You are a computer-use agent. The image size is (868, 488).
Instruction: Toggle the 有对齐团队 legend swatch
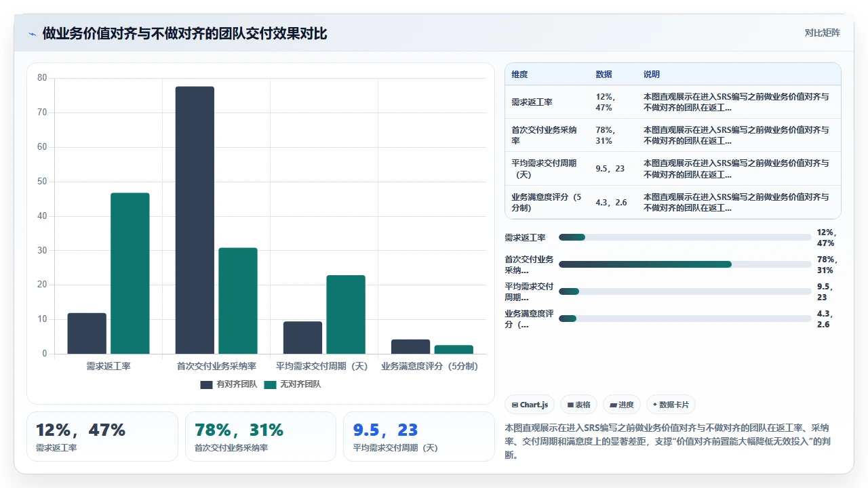(x=206, y=384)
